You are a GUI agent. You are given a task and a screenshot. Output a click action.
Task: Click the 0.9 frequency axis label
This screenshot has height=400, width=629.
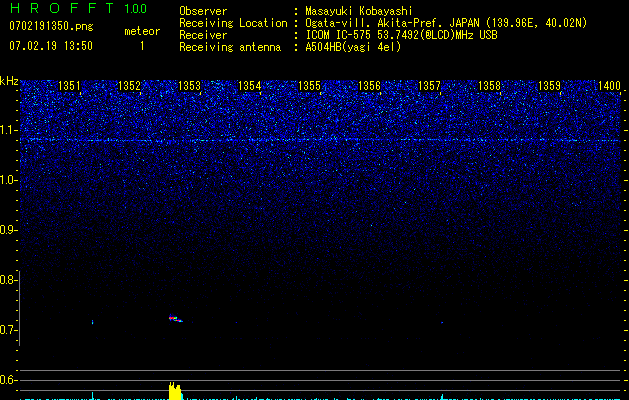(x=9, y=230)
